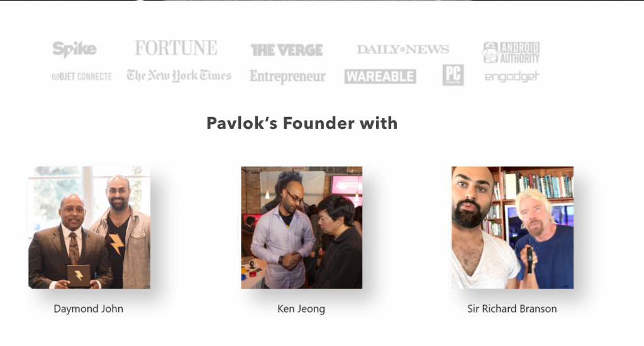The height and width of the screenshot is (346, 644).
Task: Open the Wareable logo
Action: (380, 76)
